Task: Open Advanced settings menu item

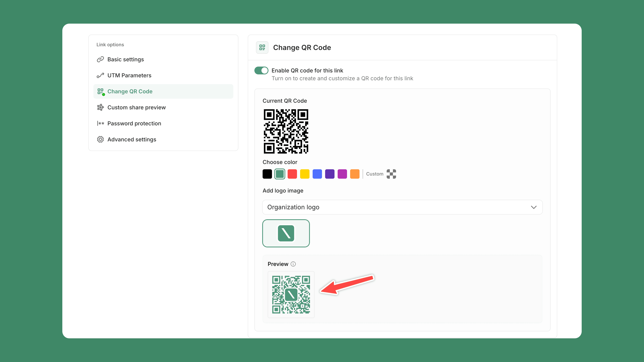Action: (163, 139)
